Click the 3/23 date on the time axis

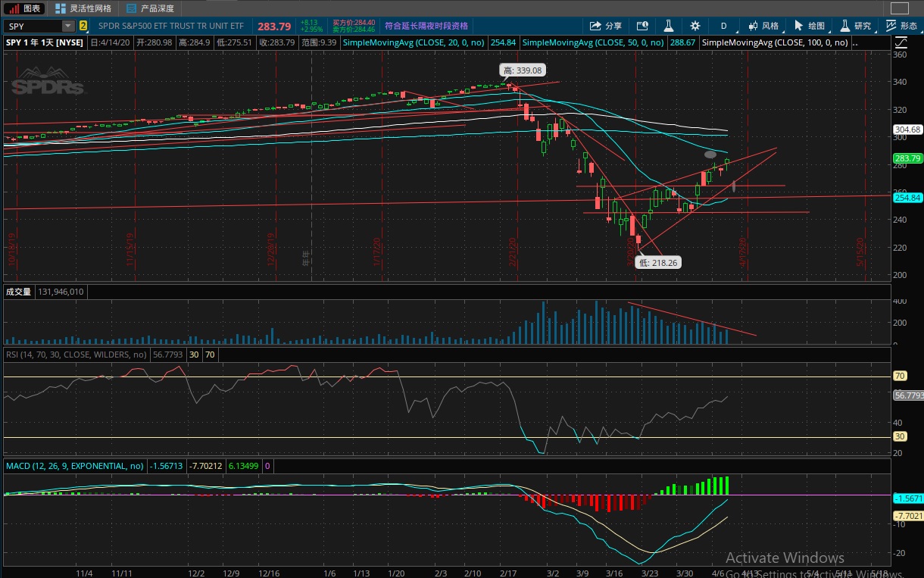(x=651, y=573)
